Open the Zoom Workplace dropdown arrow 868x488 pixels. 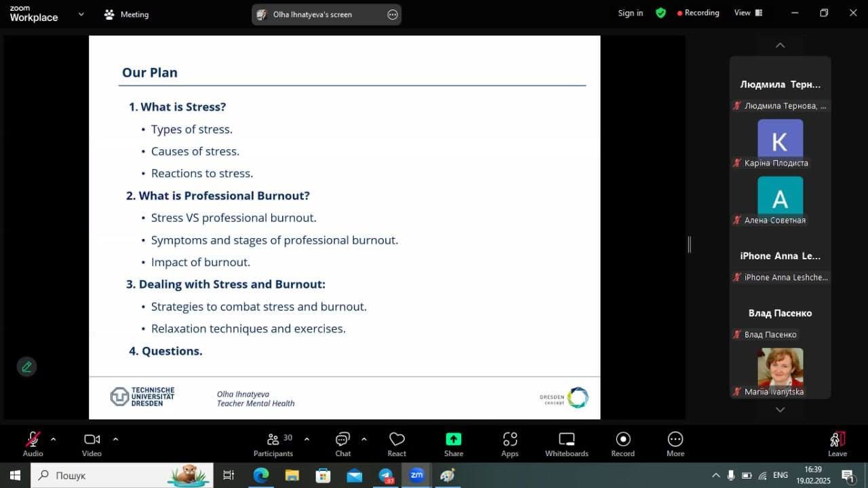(x=81, y=14)
